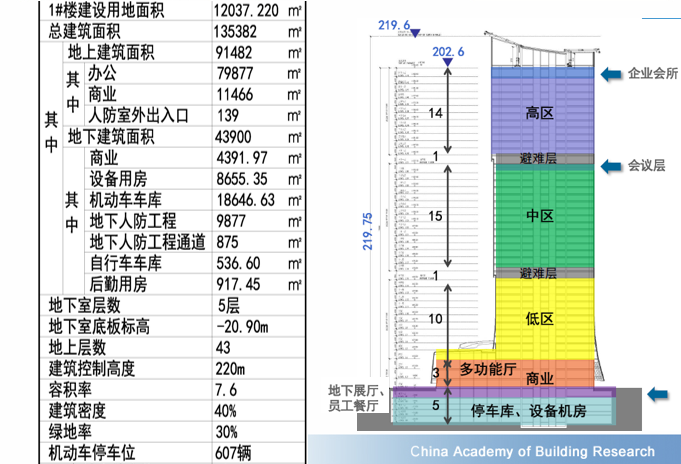Select the 总建筑面积 table cell
Viewport: 681px width, 464px height.
click(x=96, y=29)
